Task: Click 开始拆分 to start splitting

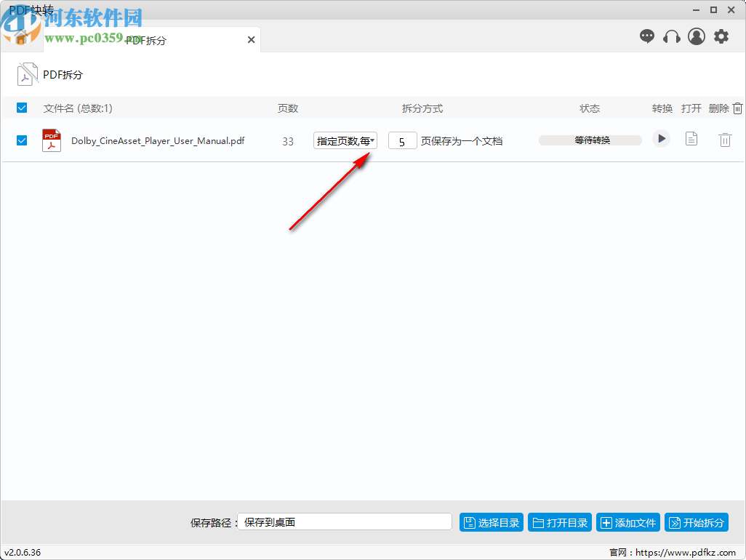Action: (696, 521)
